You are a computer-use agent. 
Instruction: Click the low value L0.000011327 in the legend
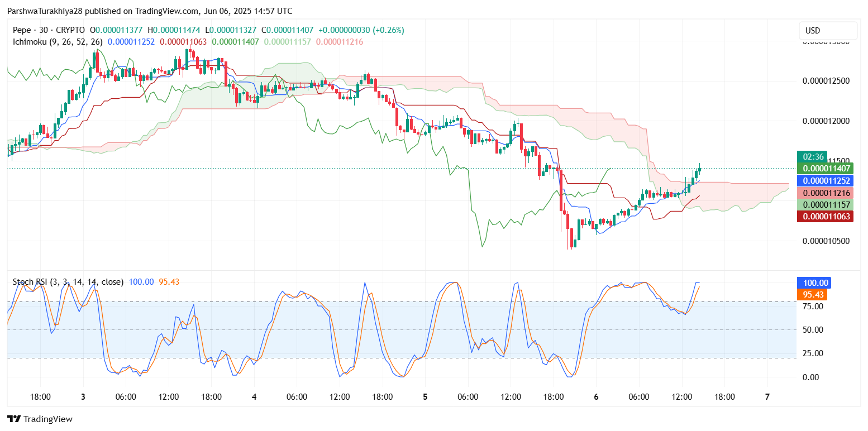pos(230,30)
